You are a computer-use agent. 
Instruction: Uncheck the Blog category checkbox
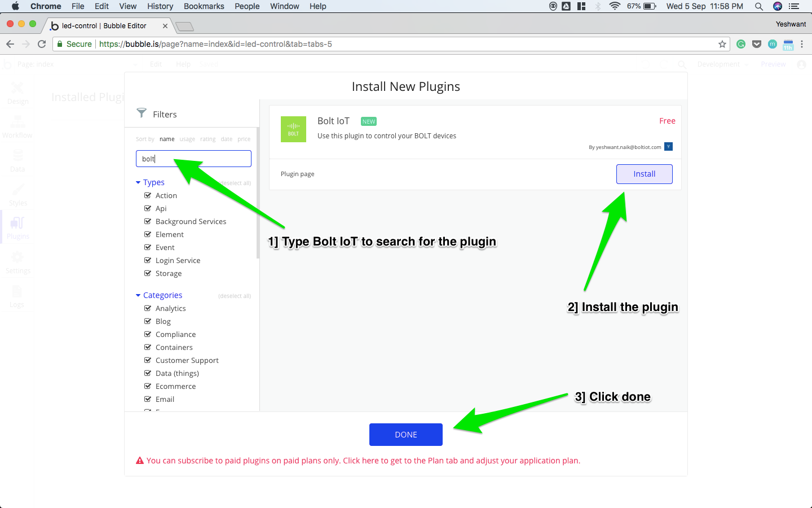[x=148, y=321]
